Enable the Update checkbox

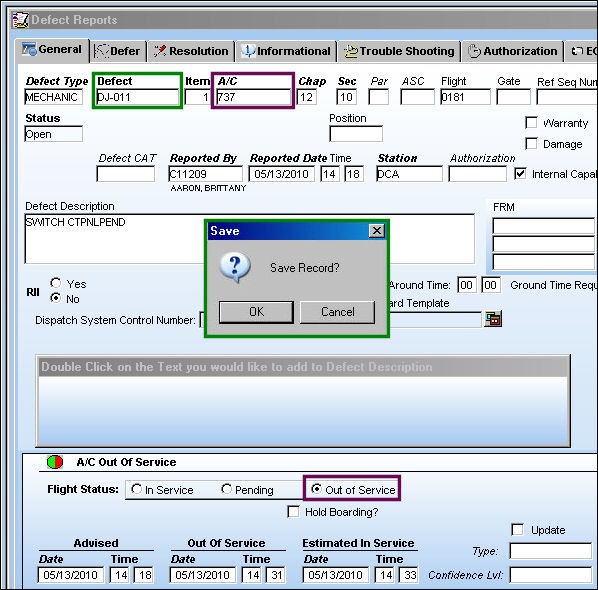click(x=518, y=529)
